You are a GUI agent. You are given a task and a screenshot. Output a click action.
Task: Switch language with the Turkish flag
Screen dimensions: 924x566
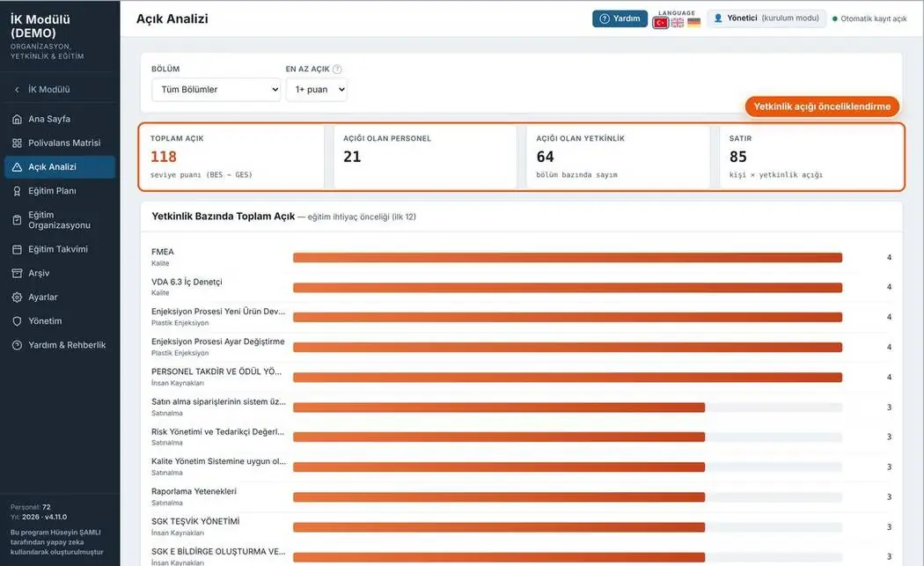click(x=661, y=22)
